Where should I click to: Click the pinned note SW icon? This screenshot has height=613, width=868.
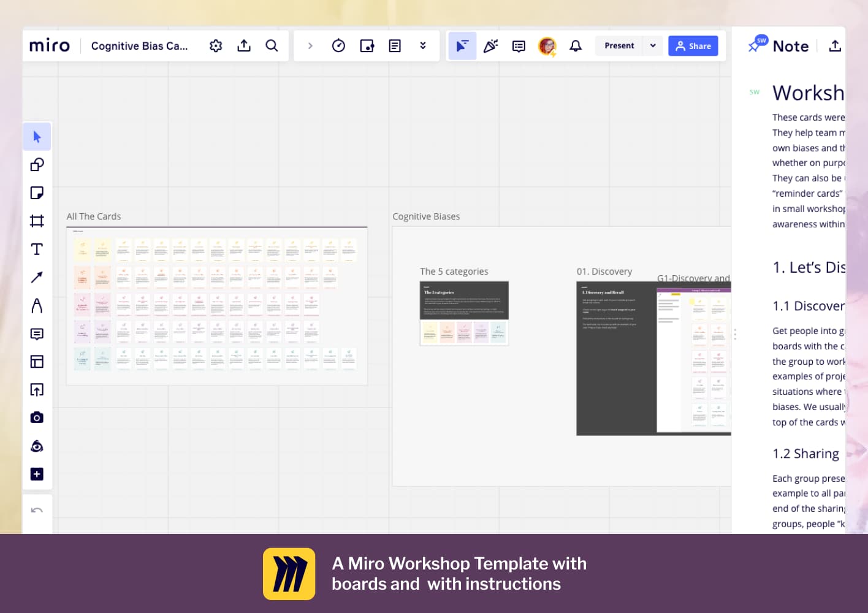[758, 44]
